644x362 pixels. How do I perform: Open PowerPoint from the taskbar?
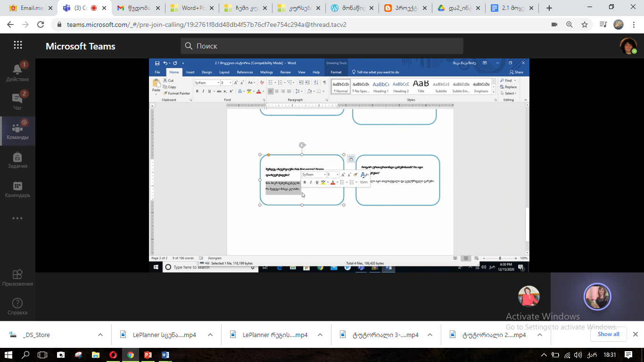tap(148, 355)
